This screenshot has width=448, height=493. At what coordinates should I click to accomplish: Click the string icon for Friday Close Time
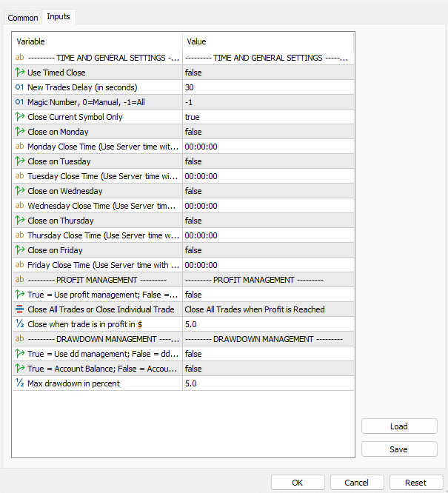[19, 264]
